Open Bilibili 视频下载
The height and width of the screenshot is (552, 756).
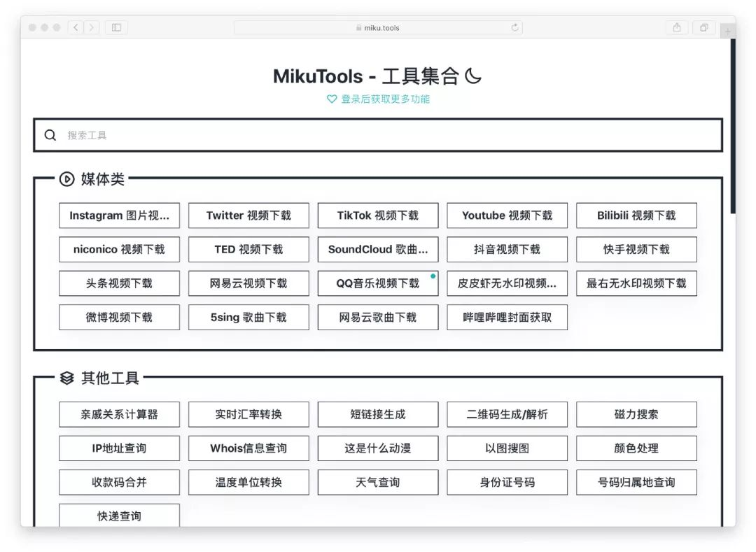[x=636, y=215]
